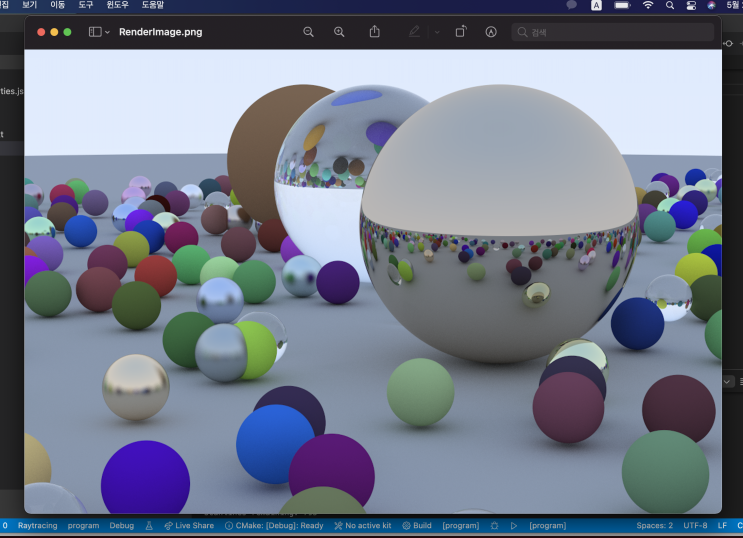Change indentation via Spaces: 2
Image resolution: width=743 pixels, height=538 pixels.
pos(654,525)
